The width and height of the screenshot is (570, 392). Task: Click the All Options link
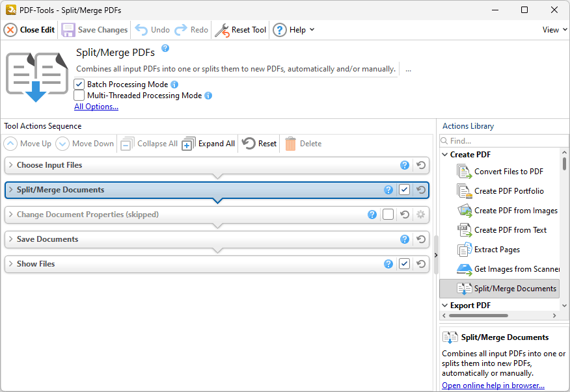coord(96,107)
